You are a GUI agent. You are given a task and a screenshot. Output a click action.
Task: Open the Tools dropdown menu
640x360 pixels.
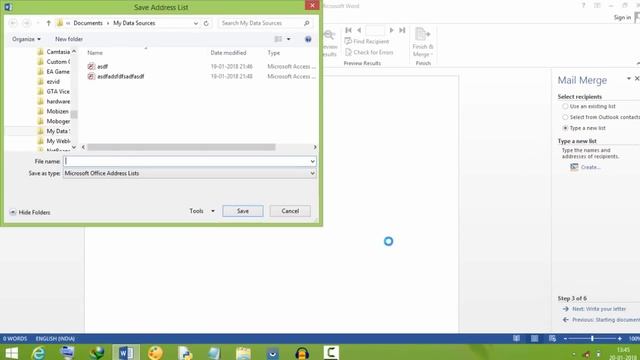pos(202,211)
